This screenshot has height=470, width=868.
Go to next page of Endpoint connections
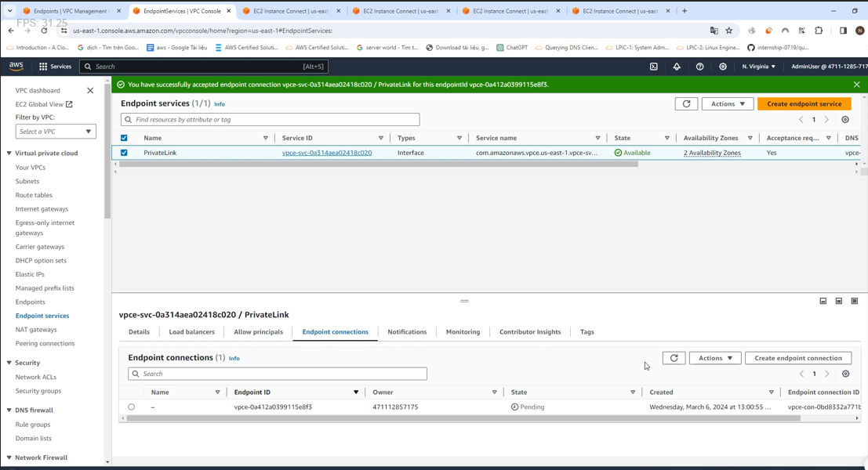point(827,374)
